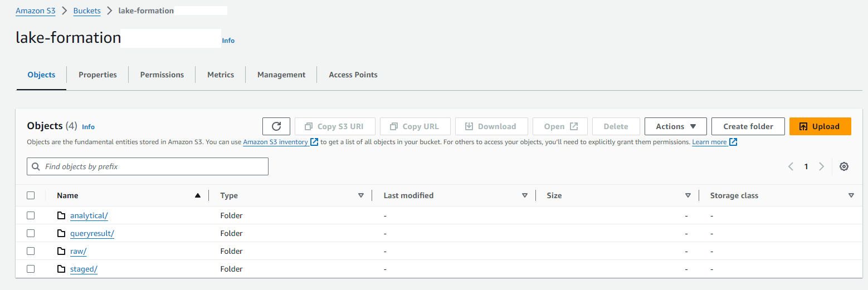868x290 pixels.
Task: Click page number 1 in pagination
Action: [806, 166]
